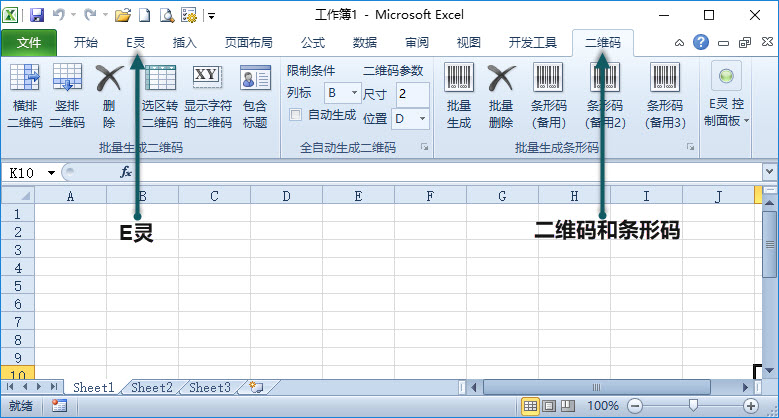Screen dimensions: 779x418
Task: Open the 文件 tab
Action: (x=29, y=43)
